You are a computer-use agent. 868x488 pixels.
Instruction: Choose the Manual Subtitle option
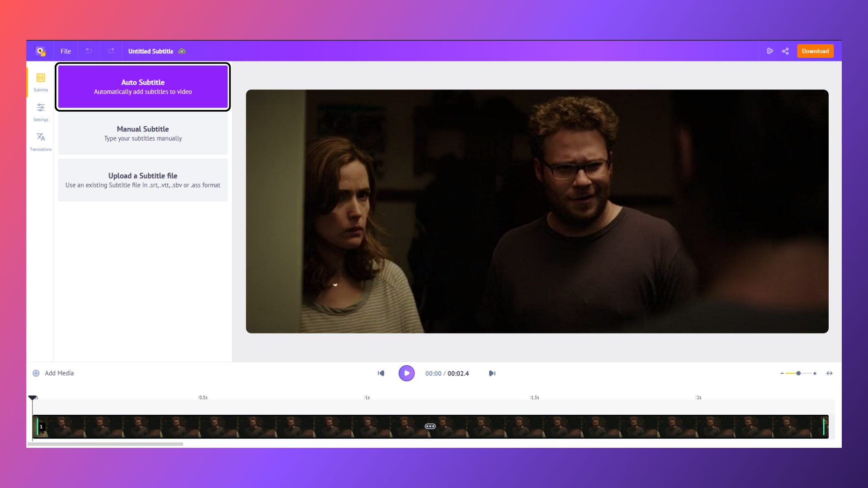click(x=143, y=133)
